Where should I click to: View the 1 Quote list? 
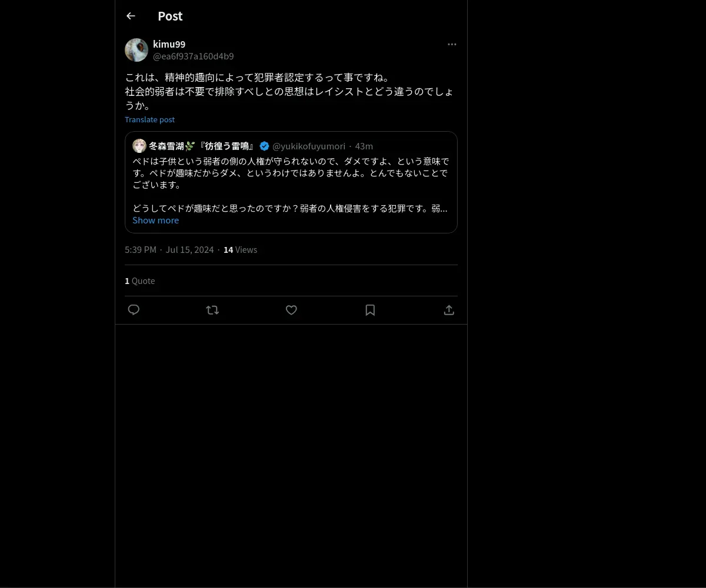point(140,281)
